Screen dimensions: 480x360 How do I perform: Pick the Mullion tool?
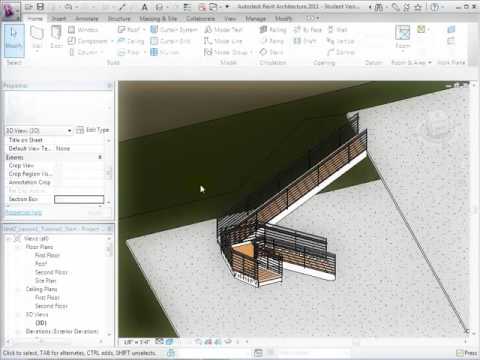165,52
